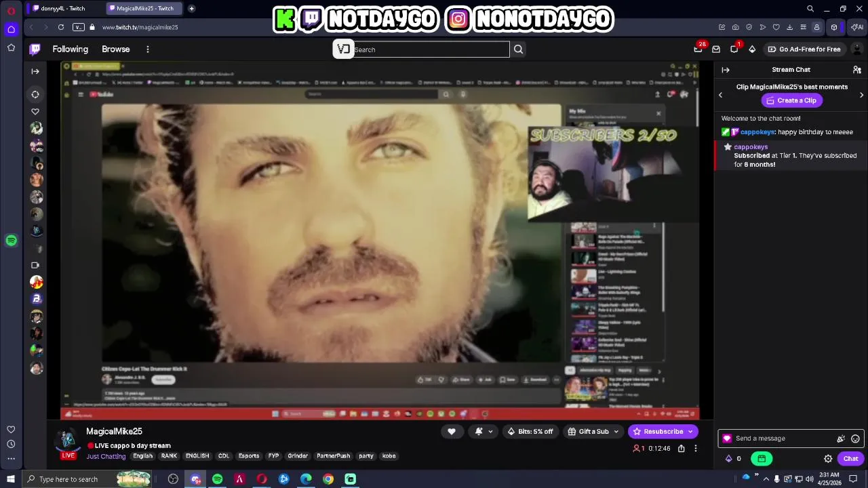Open Opera sidebar history clock icon
The image size is (868, 488).
[12, 444]
